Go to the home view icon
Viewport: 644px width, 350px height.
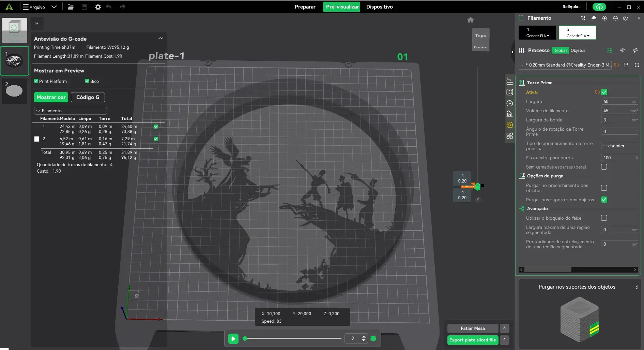[471, 20]
